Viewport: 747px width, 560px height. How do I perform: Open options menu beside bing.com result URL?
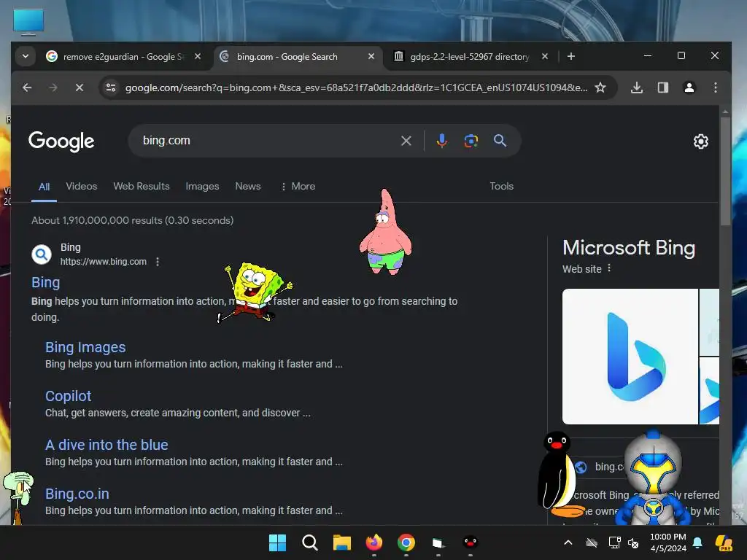tap(158, 262)
